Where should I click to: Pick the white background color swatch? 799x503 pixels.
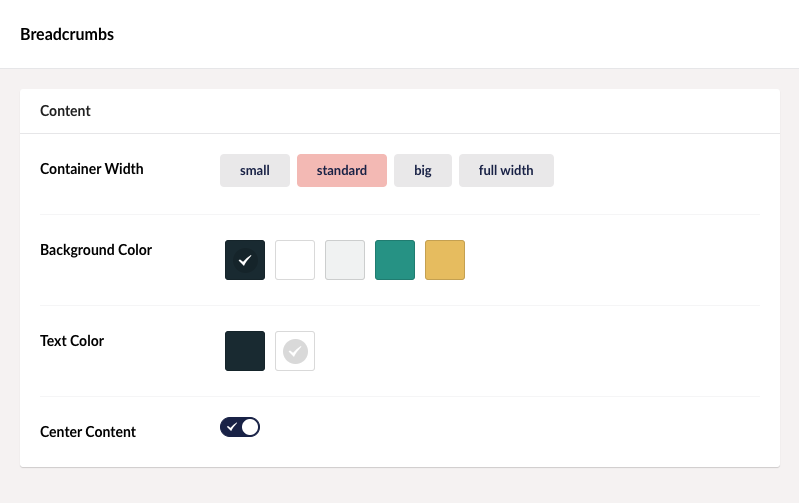295,260
